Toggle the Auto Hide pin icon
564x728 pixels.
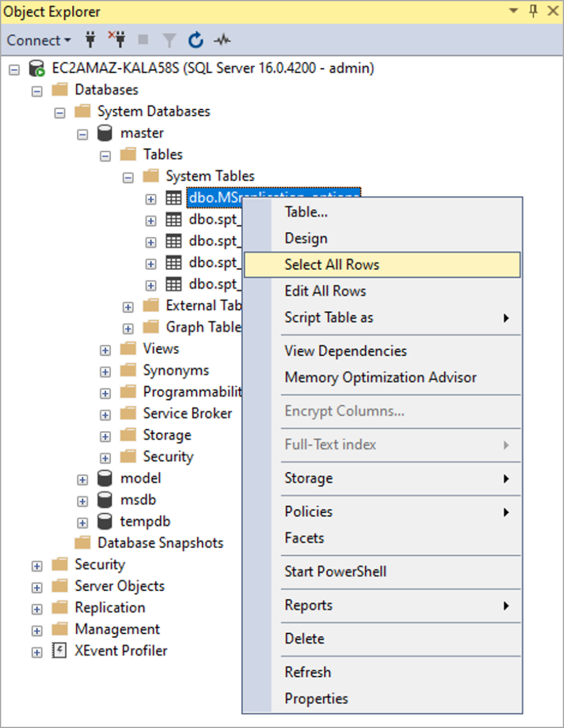(534, 11)
